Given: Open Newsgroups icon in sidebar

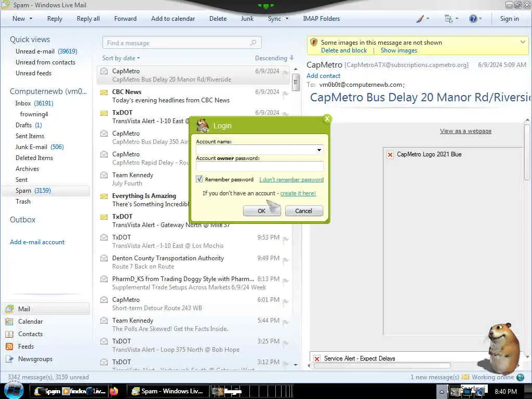Looking at the screenshot, I should (9, 359).
